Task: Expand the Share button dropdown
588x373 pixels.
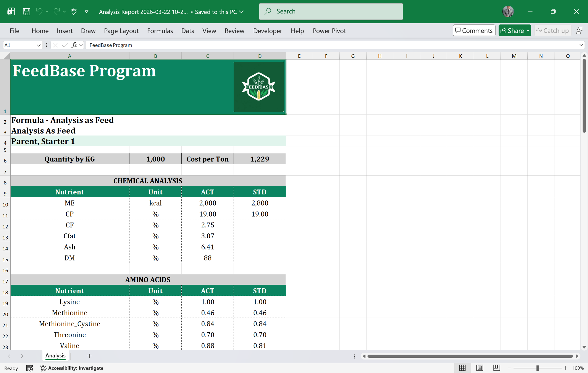Action: coord(527,30)
